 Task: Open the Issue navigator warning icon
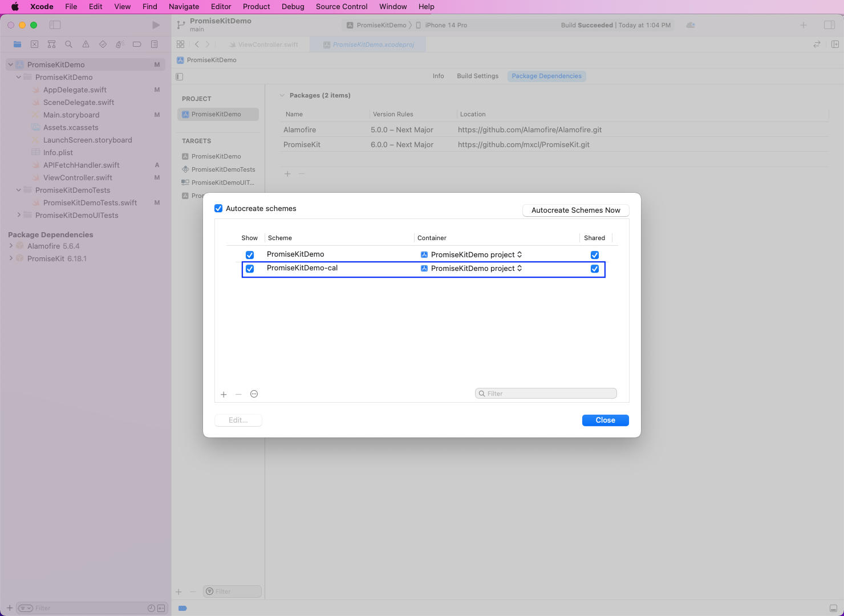[86, 44]
